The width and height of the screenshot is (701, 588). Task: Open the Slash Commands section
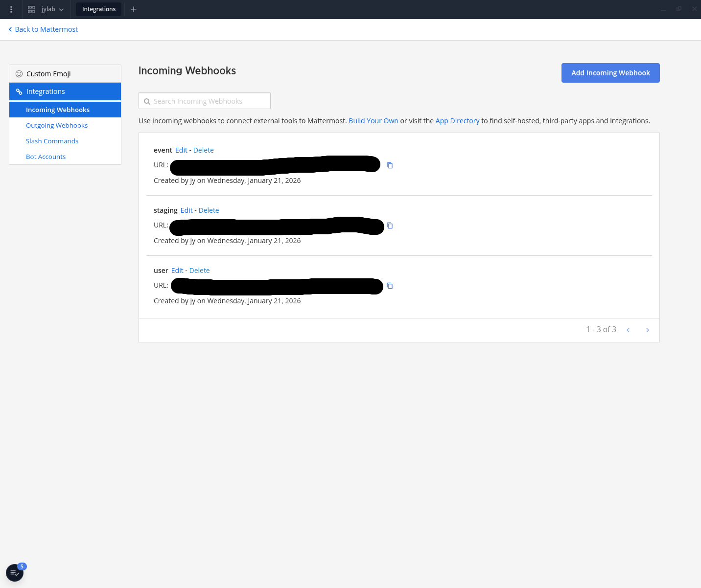(x=52, y=141)
